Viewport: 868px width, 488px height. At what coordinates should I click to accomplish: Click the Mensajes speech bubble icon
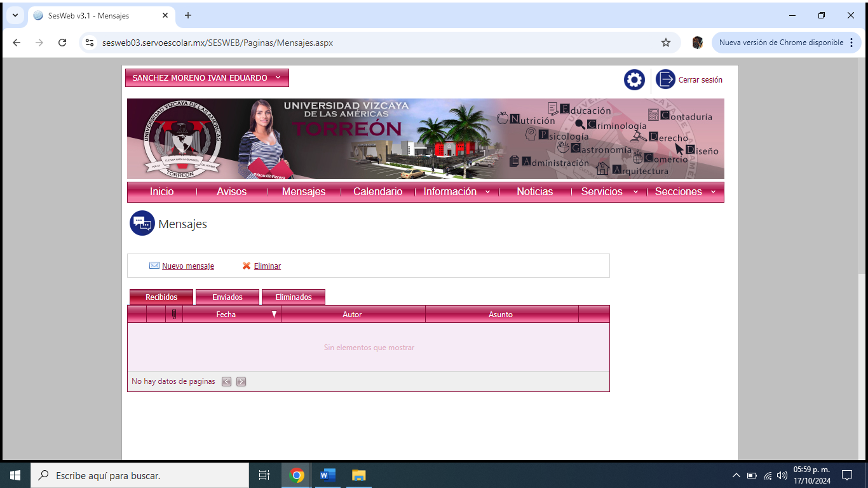(x=142, y=223)
